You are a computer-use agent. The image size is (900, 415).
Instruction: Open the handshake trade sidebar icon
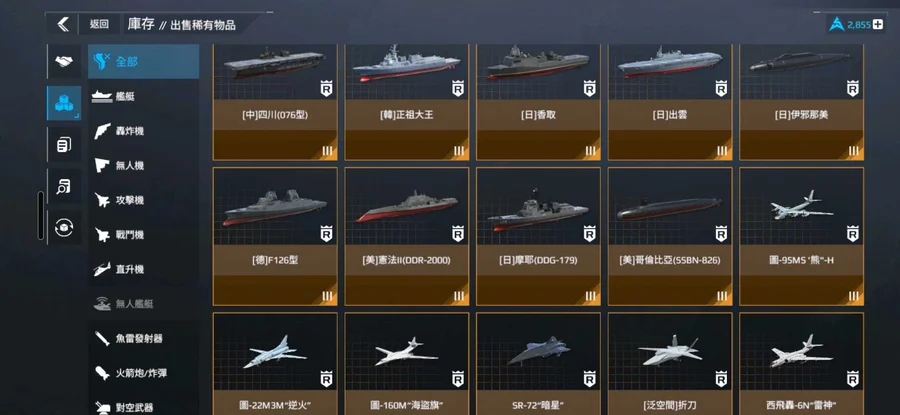click(x=64, y=61)
